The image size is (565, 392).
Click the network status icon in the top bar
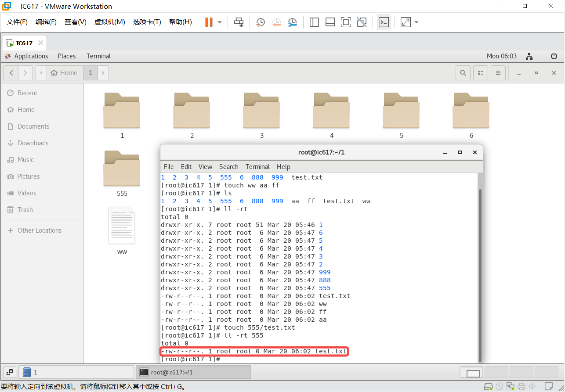point(529,56)
